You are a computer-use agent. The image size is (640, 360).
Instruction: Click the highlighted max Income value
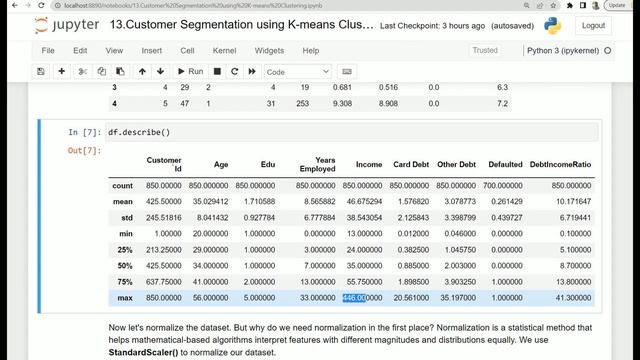pos(362,298)
